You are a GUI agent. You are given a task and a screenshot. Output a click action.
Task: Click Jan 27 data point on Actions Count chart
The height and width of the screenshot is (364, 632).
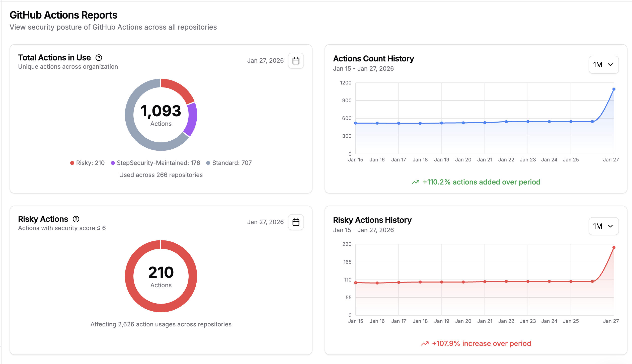pyautogui.click(x=614, y=89)
